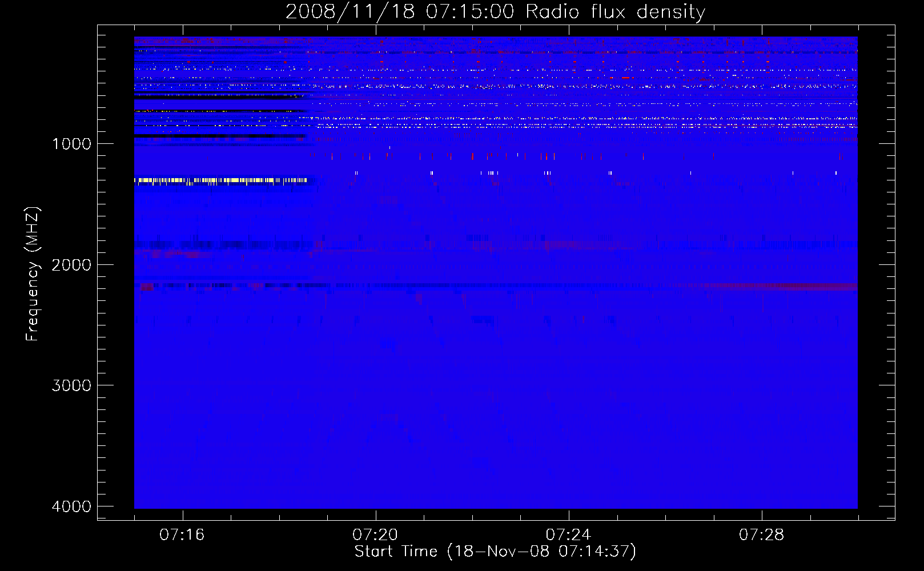The image size is (924, 571).
Task: Click the 07:24 time tick label
Action: click(x=568, y=535)
